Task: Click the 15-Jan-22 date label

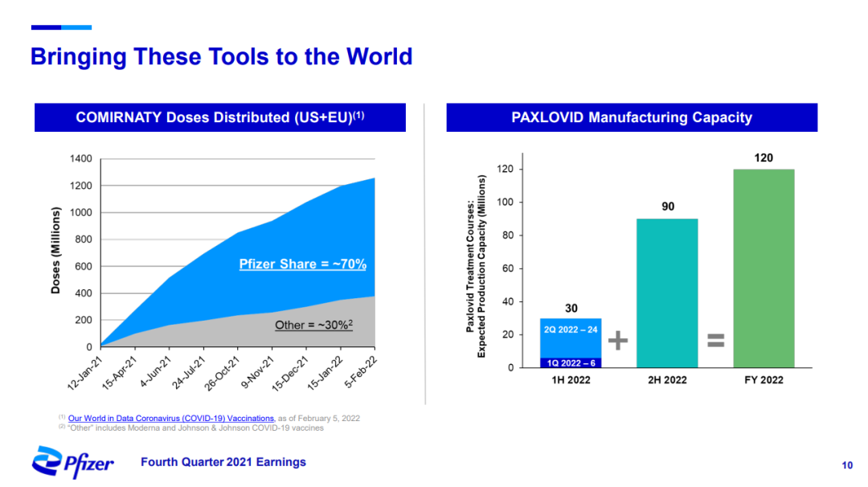Action: pos(325,372)
